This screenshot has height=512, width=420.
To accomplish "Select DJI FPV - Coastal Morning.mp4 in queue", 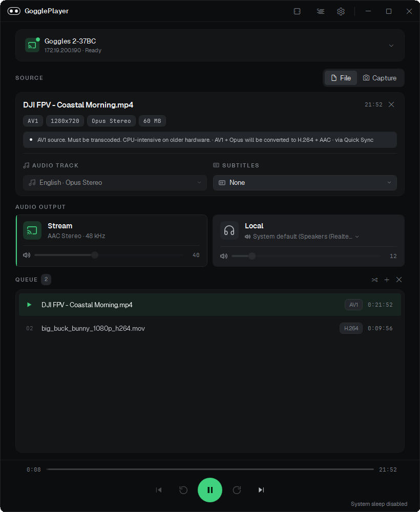I will point(209,305).
